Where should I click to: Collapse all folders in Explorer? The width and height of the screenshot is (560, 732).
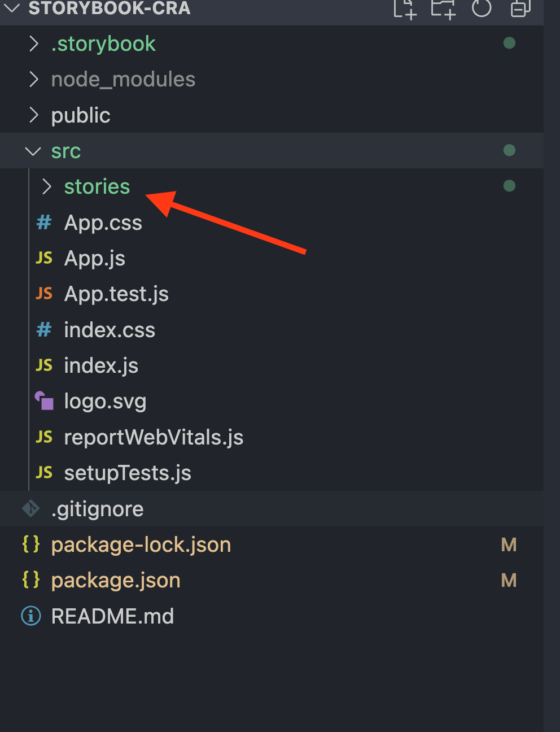click(x=519, y=9)
